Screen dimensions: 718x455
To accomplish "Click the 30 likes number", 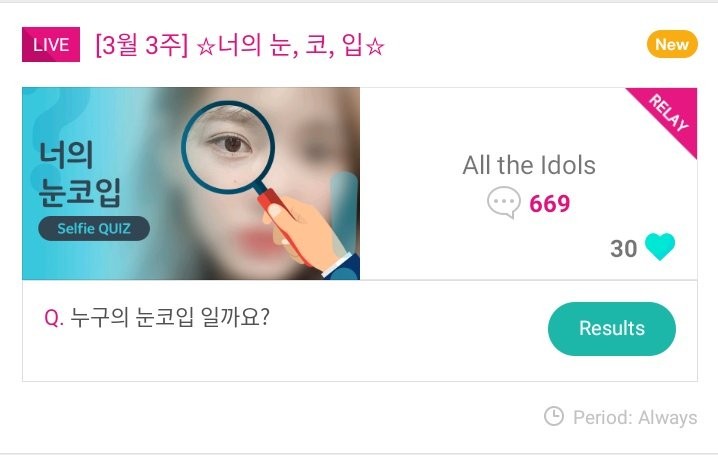I will [x=623, y=248].
